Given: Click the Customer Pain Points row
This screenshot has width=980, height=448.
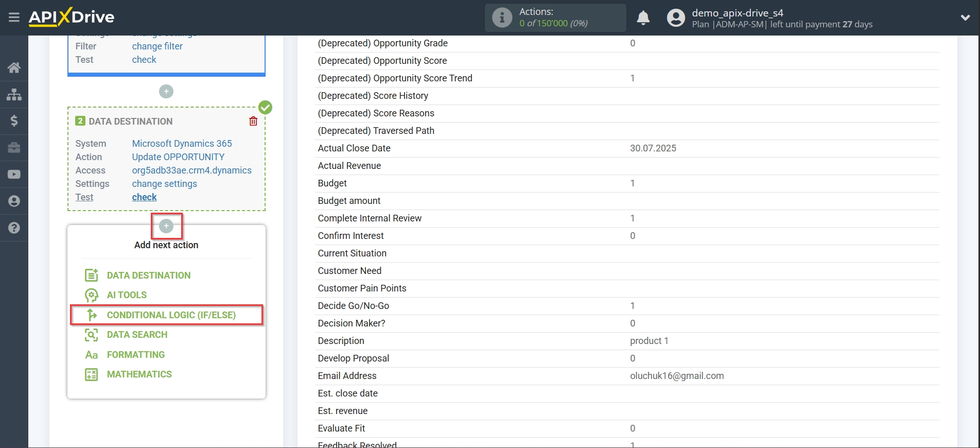Looking at the screenshot, I should point(627,288).
